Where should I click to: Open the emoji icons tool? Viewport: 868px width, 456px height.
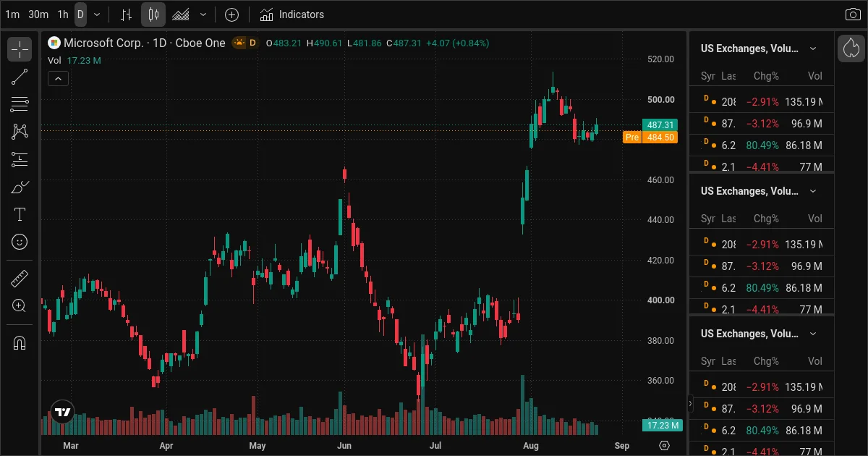[20, 242]
